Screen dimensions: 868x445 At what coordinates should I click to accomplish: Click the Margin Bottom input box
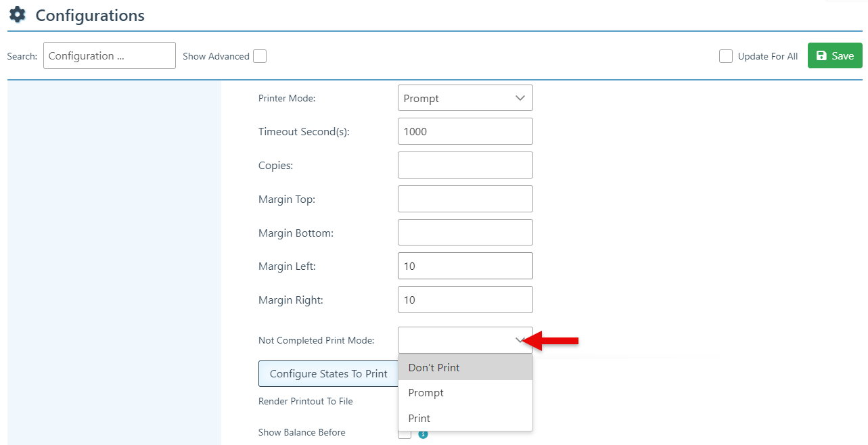click(465, 233)
